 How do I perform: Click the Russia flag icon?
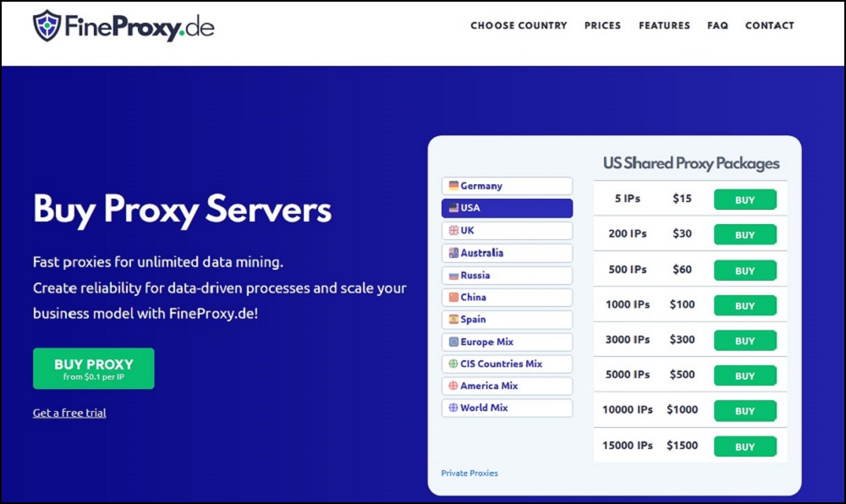pos(453,275)
